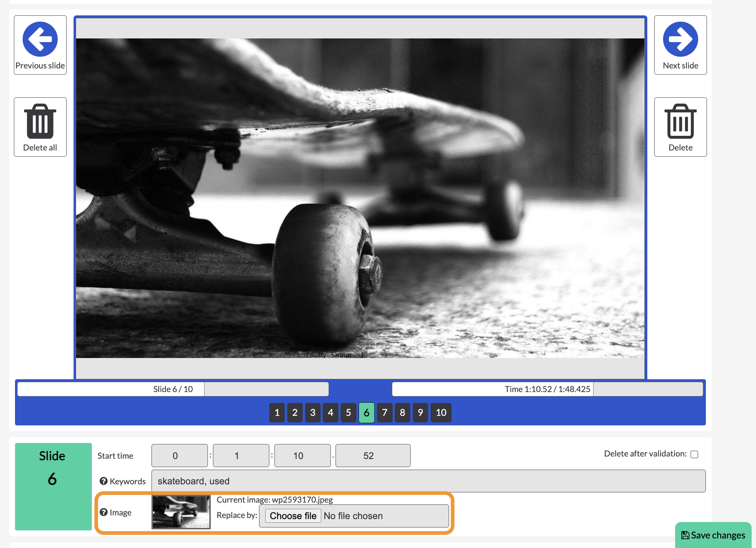
Task: Toggle the Delete after validation checkbox
Action: (694, 454)
